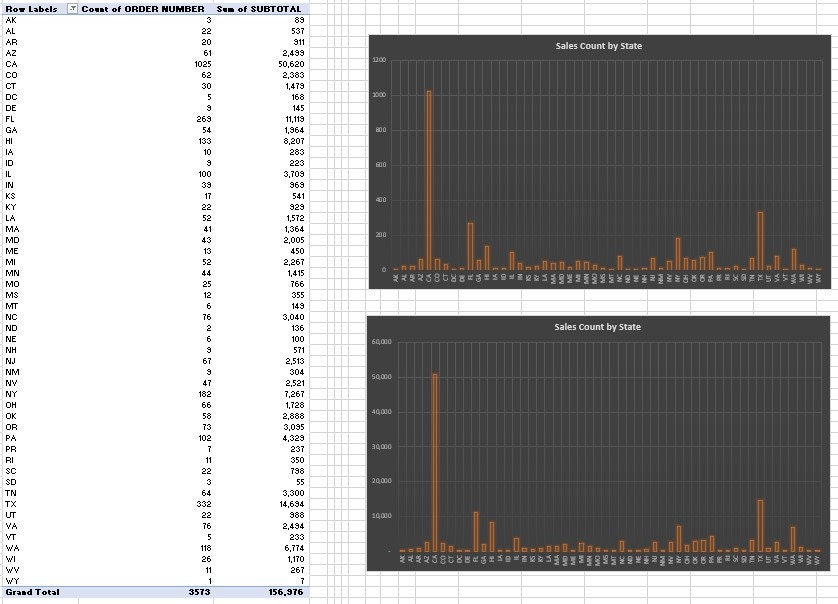Click NC subtotal 3,040
Screen dimensions: 838x604
294,317
